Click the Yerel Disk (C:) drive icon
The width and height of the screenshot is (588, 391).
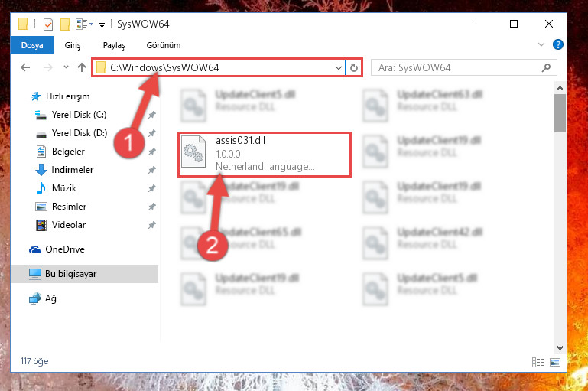[41, 115]
